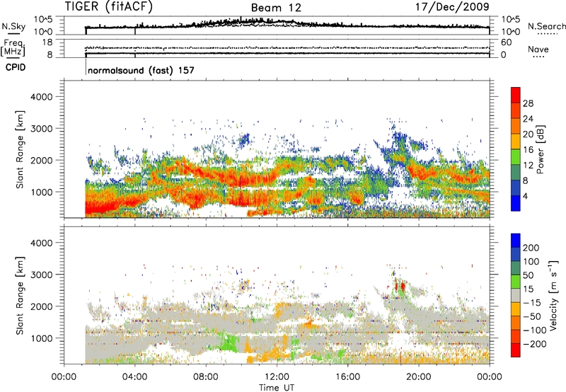Screen dimensions: 566x392
Task: Click the Nave legend label
Action: click(x=538, y=49)
